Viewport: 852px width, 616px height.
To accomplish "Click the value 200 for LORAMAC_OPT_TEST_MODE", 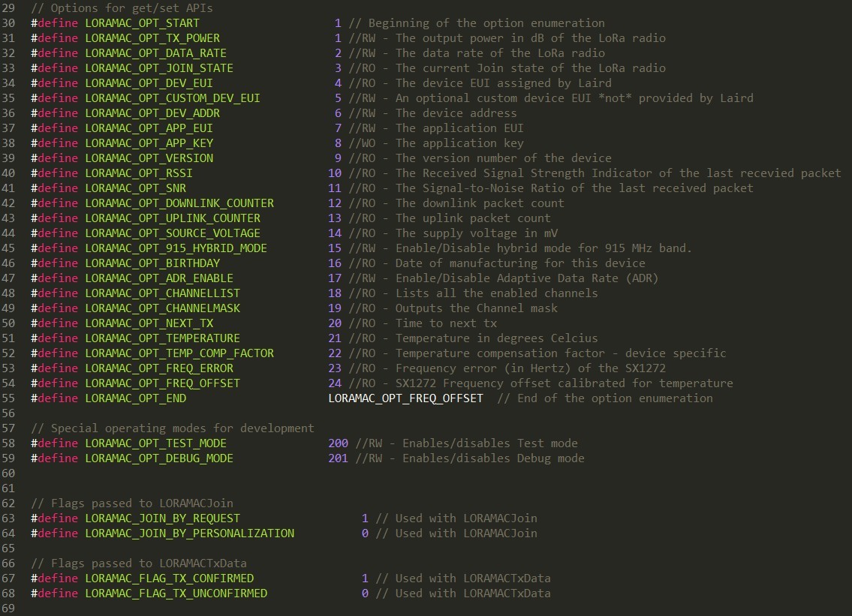I will click(x=338, y=443).
